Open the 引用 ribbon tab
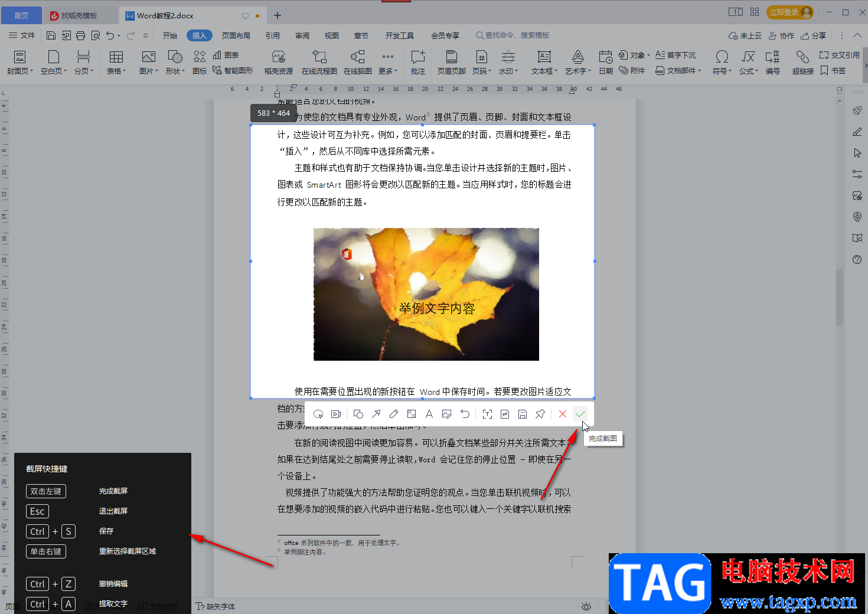This screenshot has height=614, width=868. (273, 35)
